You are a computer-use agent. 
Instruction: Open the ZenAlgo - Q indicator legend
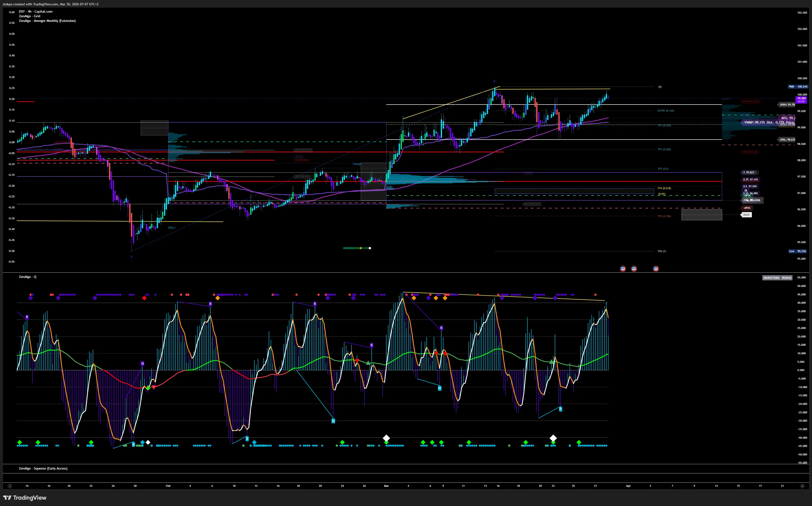(28, 277)
